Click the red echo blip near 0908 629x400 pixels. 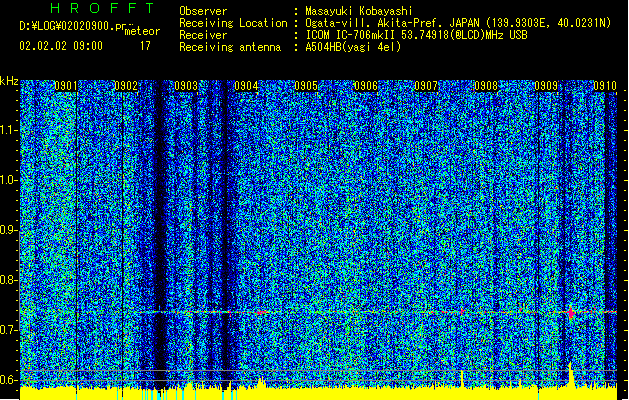[x=462, y=311]
